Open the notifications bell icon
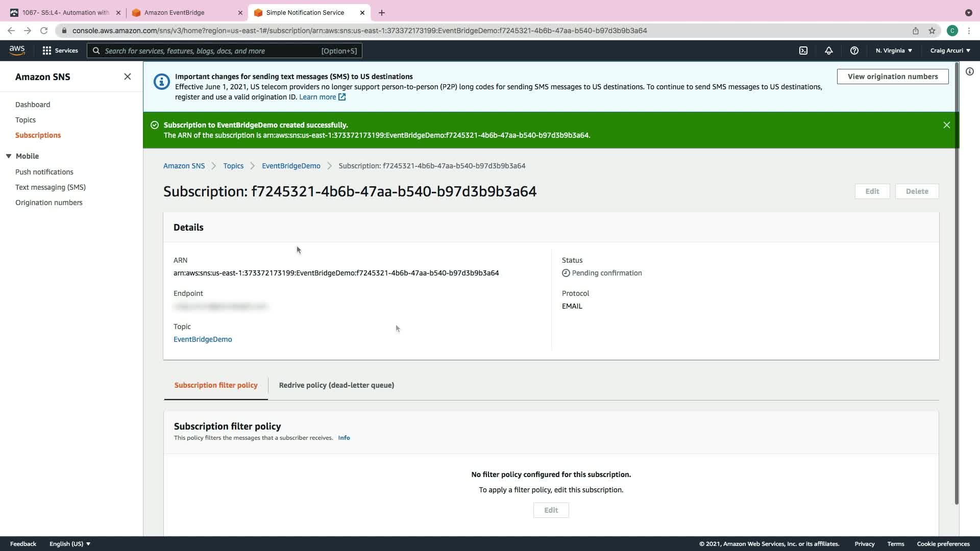This screenshot has width=980, height=551. pos(828,51)
